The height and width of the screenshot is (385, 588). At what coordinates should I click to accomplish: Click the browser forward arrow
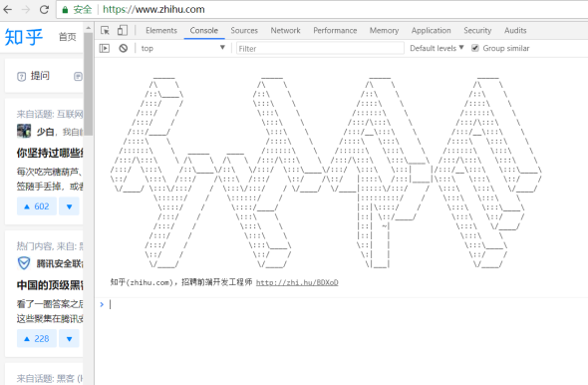(x=26, y=9)
